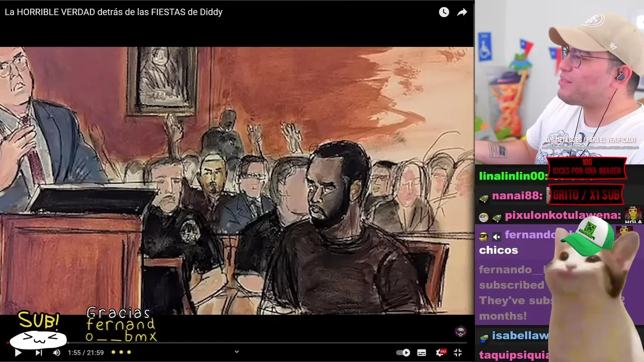Click the Watch later clock icon
Viewport: 644px width, 362px height.
point(444,12)
